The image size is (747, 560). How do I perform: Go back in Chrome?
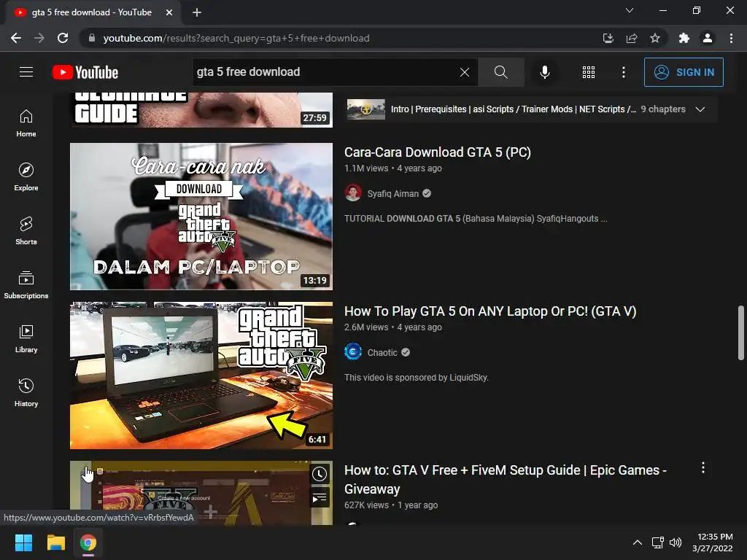point(16,38)
